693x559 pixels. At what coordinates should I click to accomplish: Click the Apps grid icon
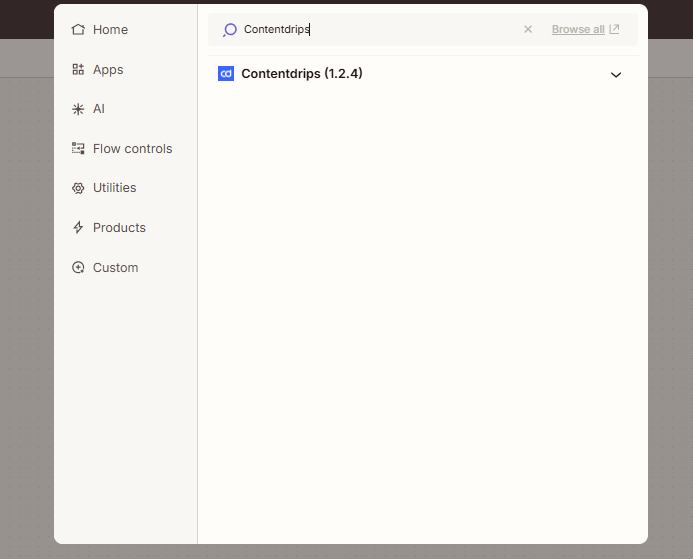coord(78,70)
